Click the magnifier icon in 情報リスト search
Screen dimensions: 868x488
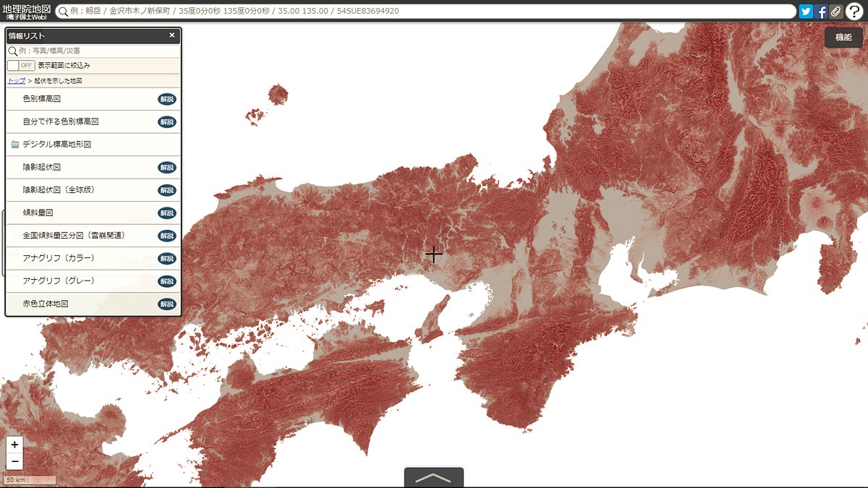12,51
